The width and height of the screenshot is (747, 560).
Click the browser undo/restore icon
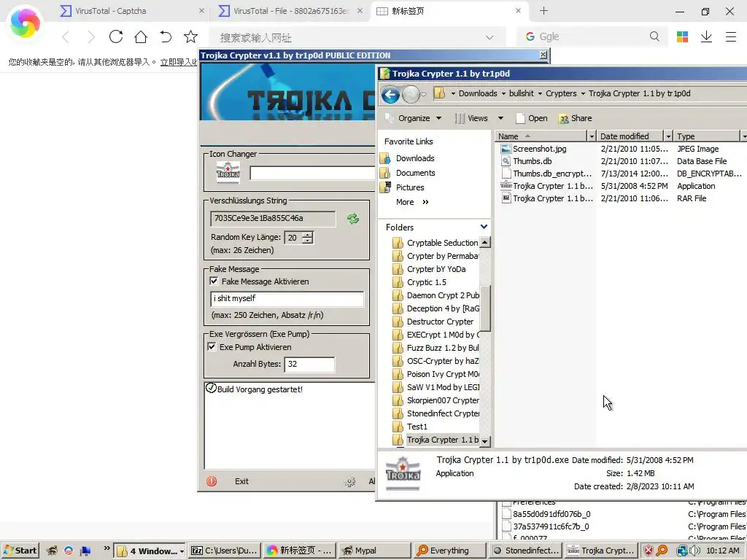click(166, 36)
